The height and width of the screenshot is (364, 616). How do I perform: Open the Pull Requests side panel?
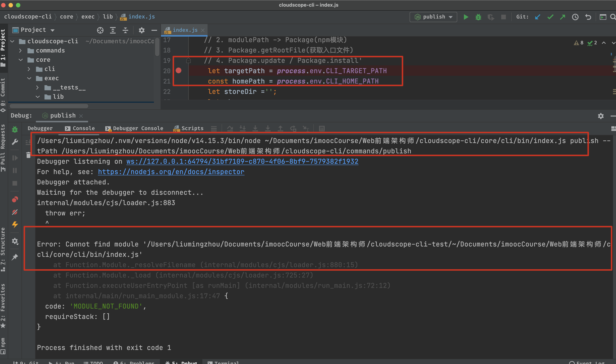pyautogui.click(x=3, y=148)
